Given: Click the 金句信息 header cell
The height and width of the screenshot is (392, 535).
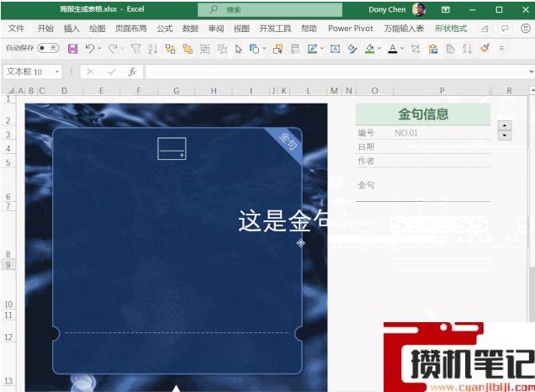Looking at the screenshot, I should pos(423,114).
